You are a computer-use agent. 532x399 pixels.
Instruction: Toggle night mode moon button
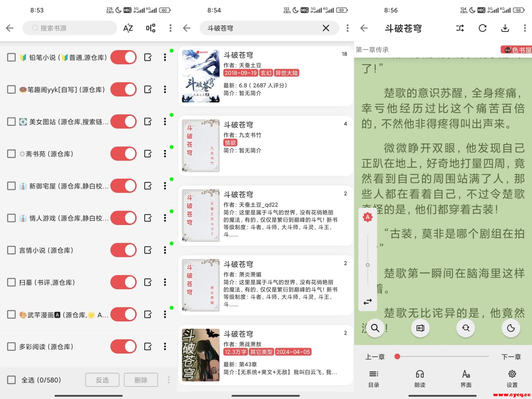coord(511,328)
